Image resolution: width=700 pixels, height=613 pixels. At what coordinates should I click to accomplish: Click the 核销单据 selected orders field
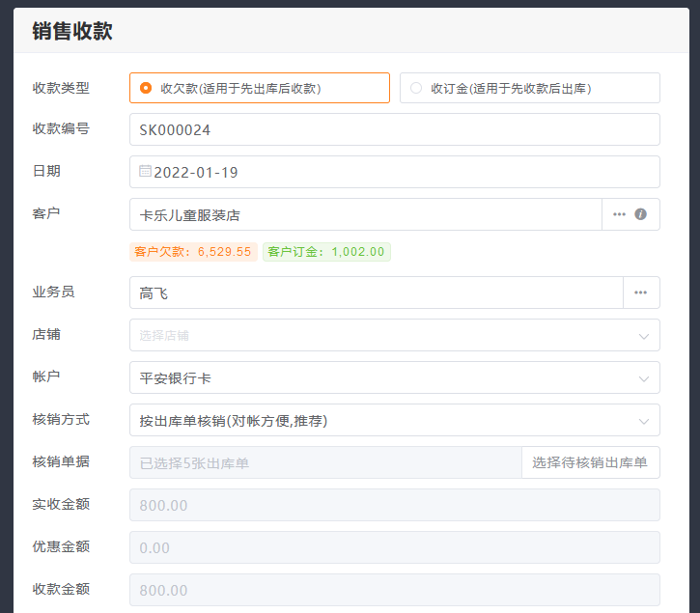pyautogui.click(x=324, y=462)
